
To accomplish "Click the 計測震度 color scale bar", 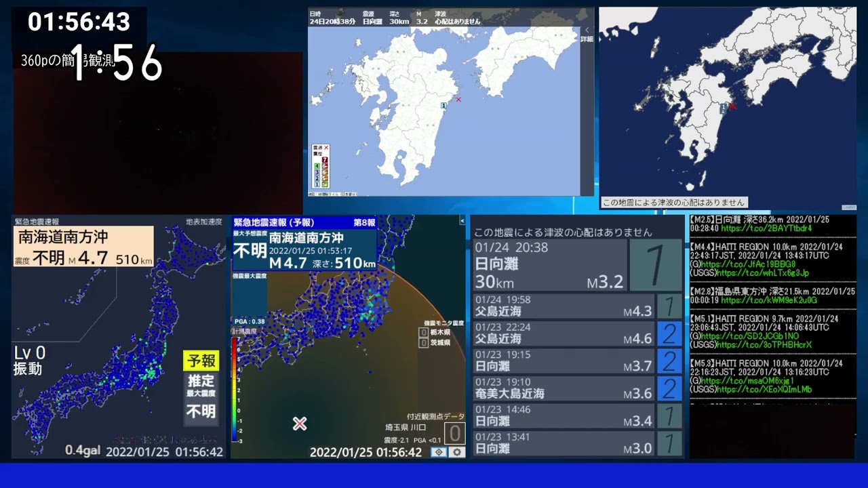I will (235, 390).
